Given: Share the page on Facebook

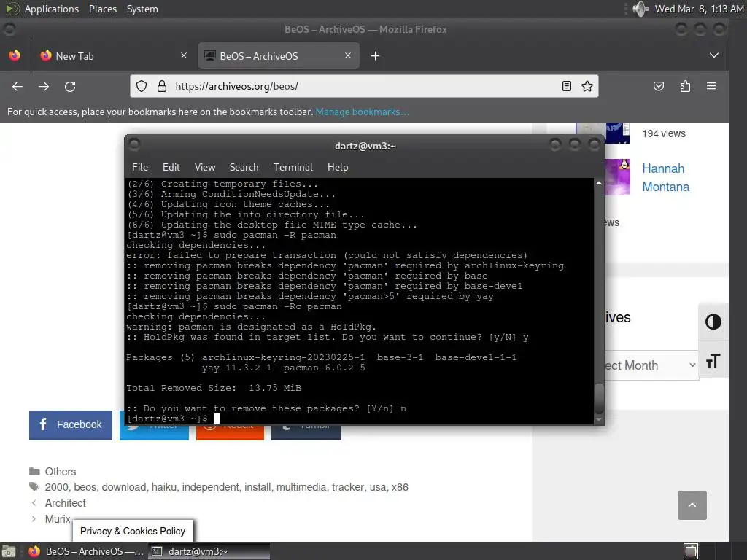Looking at the screenshot, I should click(x=71, y=425).
